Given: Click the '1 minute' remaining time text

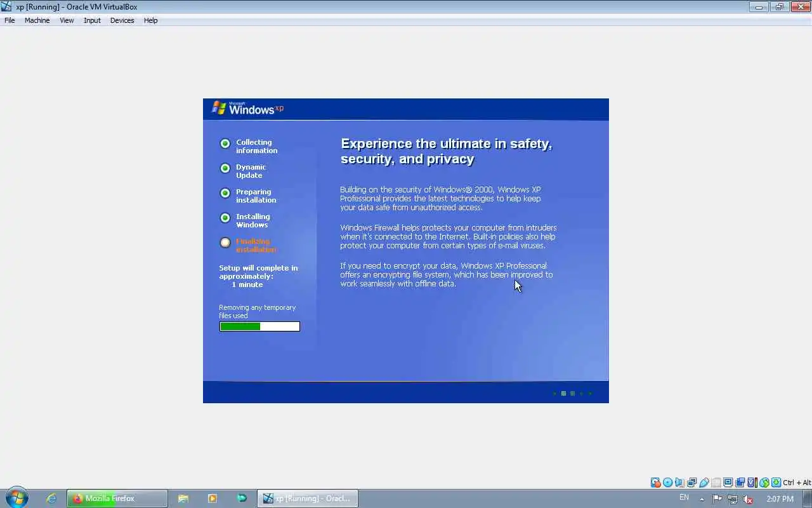Looking at the screenshot, I should [247, 284].
